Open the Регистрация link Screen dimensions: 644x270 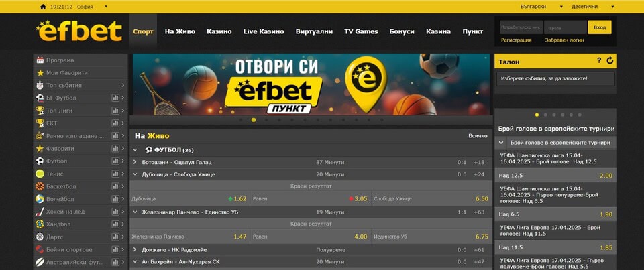pyautogui.click(x=517, y=40)
